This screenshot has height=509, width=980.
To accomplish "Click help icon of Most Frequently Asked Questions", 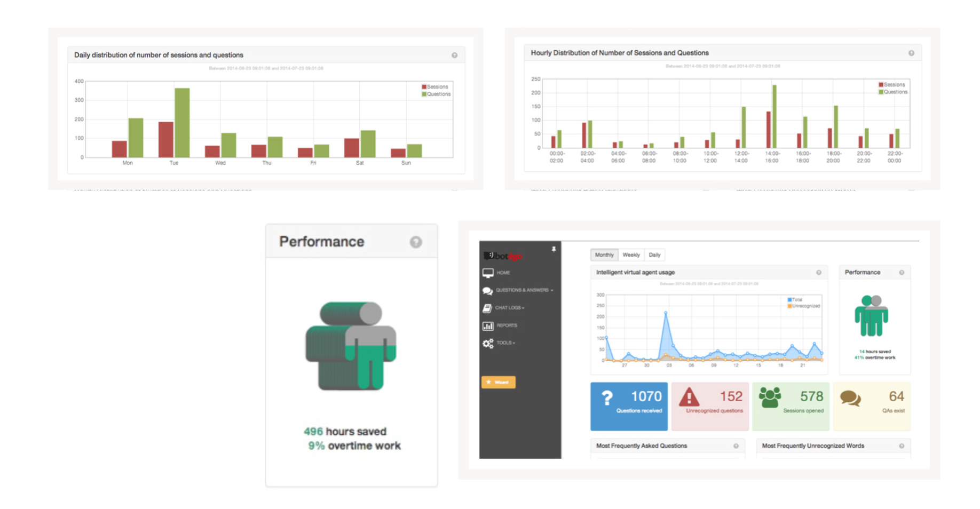I will point(736,446).
